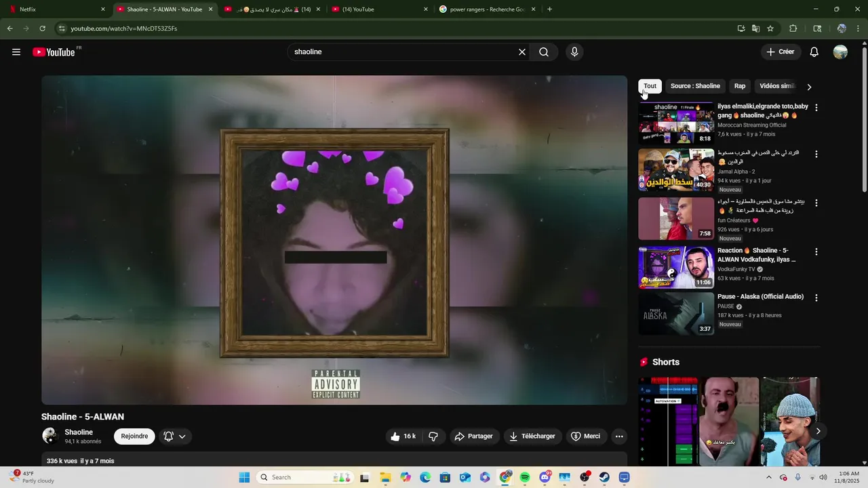Open Spotify from the taskbar
The height and width of the screenshot is (488, 868).
(525, 477)
